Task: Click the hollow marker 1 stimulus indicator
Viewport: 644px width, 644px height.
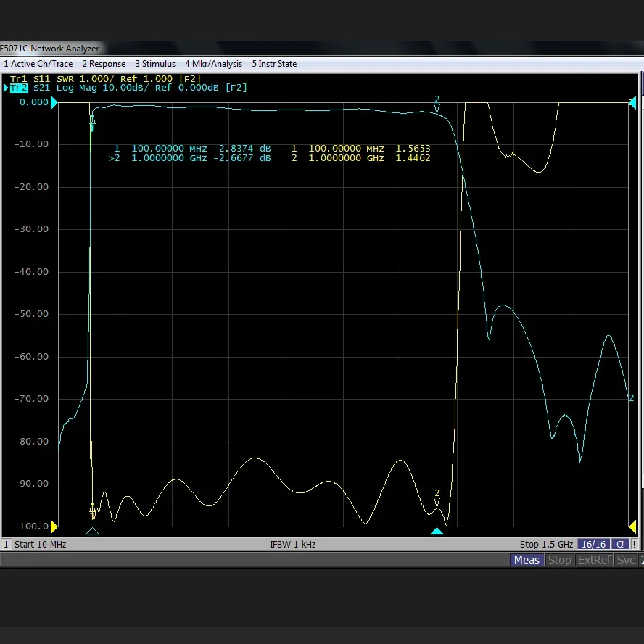Action: (92, 532)
